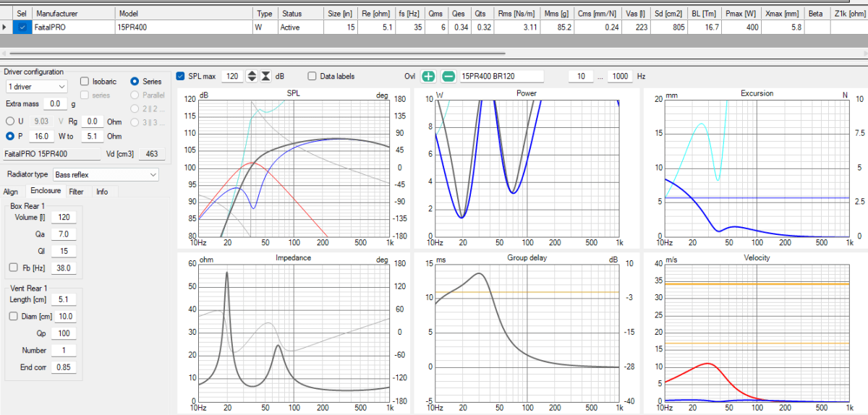Click the Qa value field

tap(64, 234)
